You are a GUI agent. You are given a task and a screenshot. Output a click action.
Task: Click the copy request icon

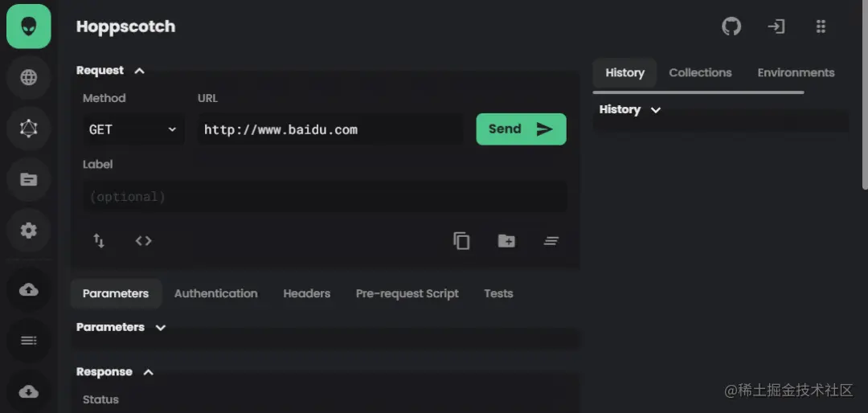coord(461,241)
